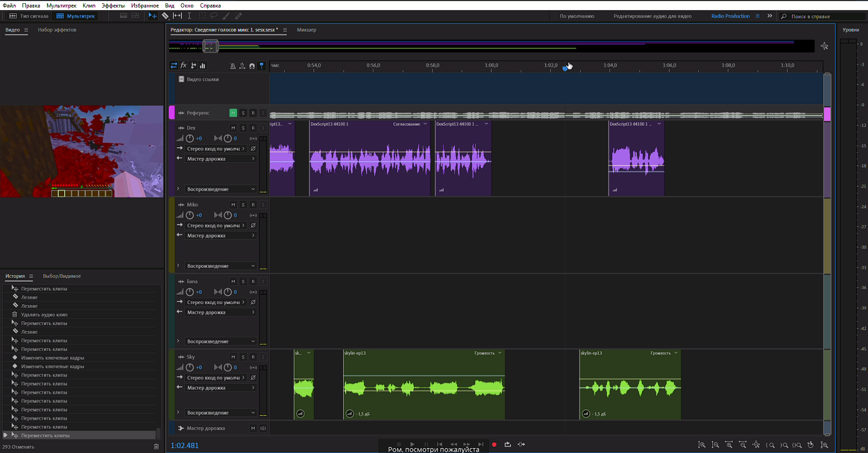
Task: Select the Time Selection tool
Action: point(189,16)
